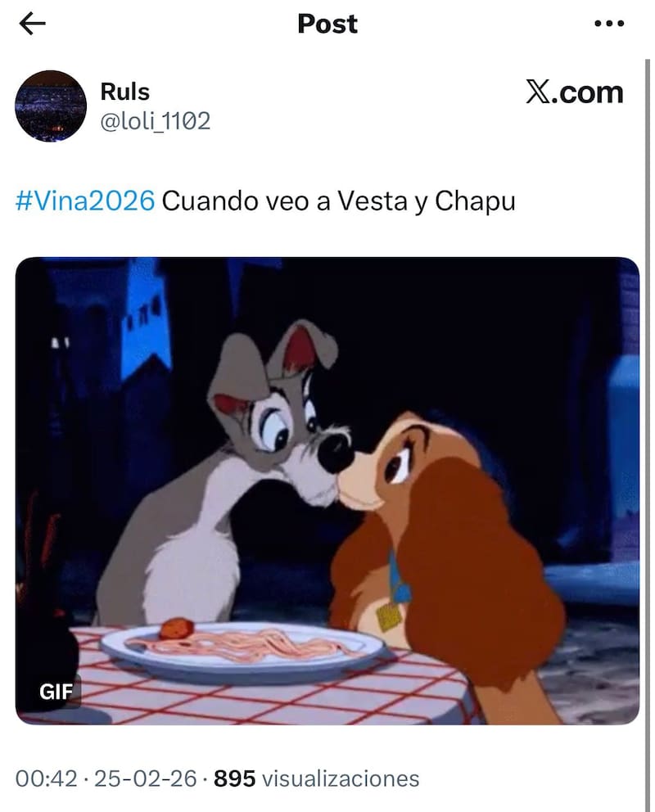Image resolution: width=655 pixels, height=812 pixels.
Task: Open Ruls profile avatar picture
Action: pyautogui.click(x=50, y=106)
